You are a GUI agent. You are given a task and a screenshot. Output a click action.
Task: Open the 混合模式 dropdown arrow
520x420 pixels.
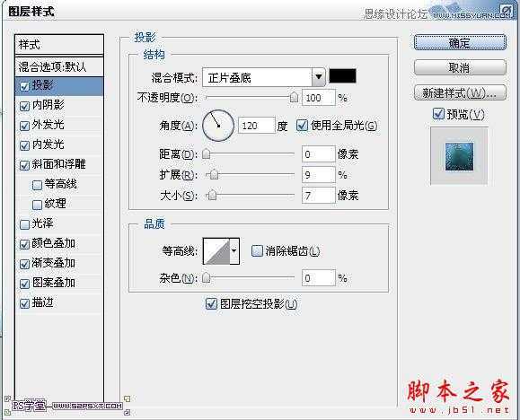pos(318,77)
